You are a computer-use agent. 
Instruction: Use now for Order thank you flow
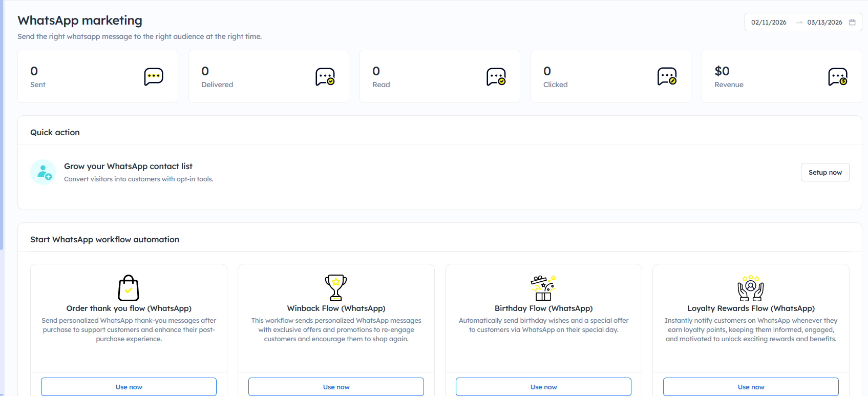pos(129,387)
